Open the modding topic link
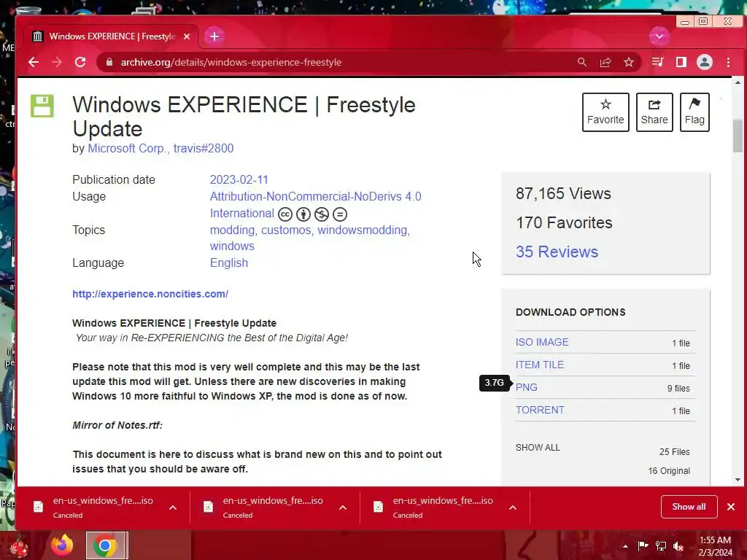 point(233,230)
